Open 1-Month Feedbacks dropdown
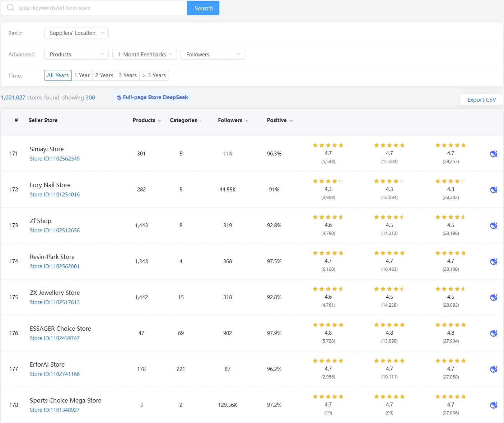The image size is (504, 423). coord(145,54)
